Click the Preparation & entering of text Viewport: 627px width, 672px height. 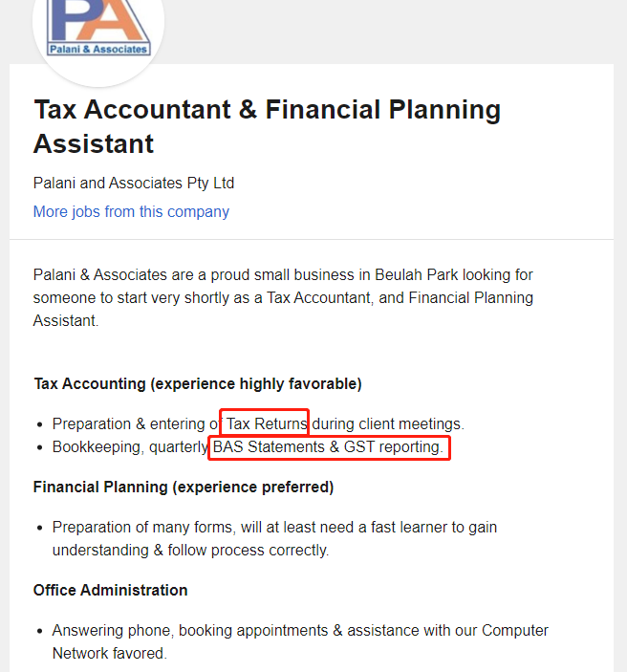(x=136, y=423)
